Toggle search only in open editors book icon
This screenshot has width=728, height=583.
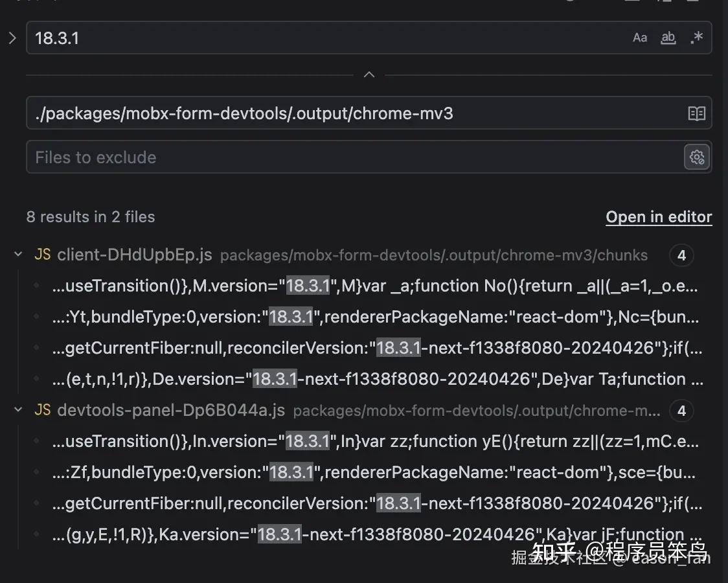(696, 113)
